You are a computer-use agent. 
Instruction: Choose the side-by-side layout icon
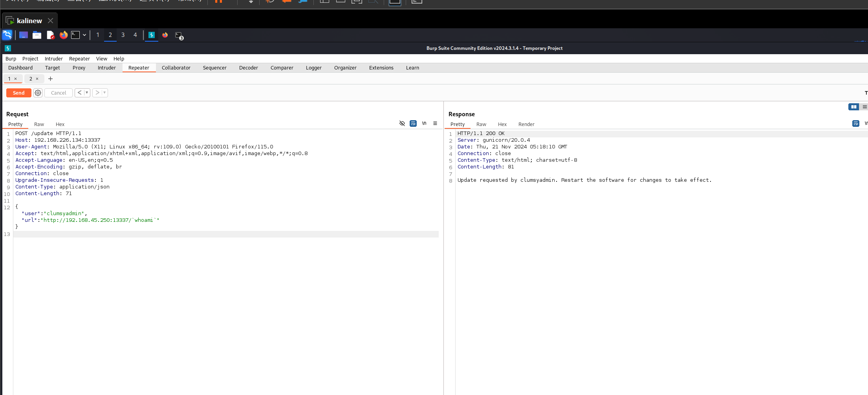[x=853, y=107]
